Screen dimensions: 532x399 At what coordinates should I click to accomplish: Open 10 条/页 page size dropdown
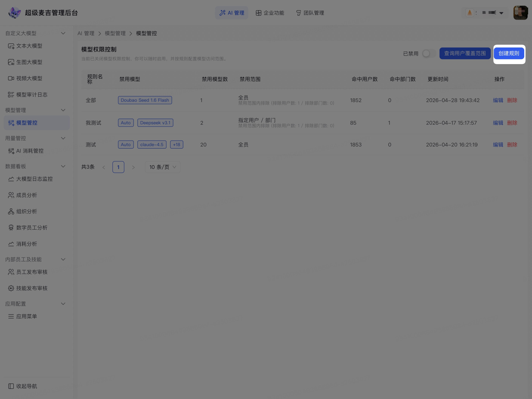163,167
